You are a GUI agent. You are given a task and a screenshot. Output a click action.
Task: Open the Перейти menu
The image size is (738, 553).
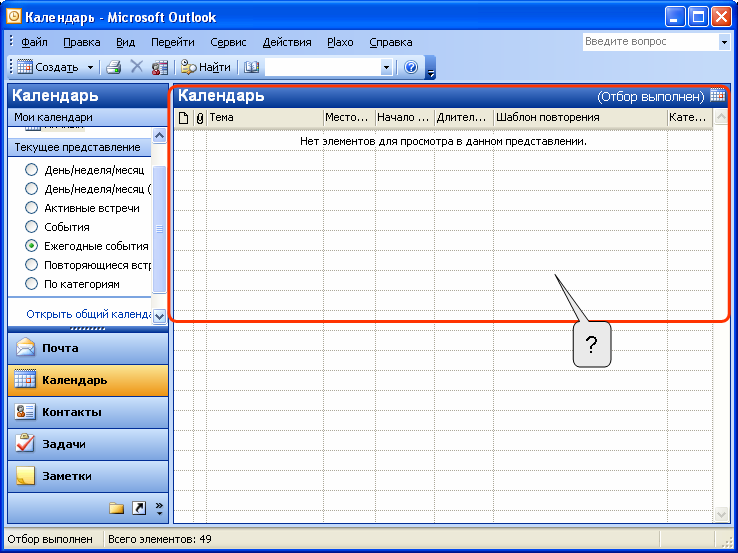click(x=173, y=42)
